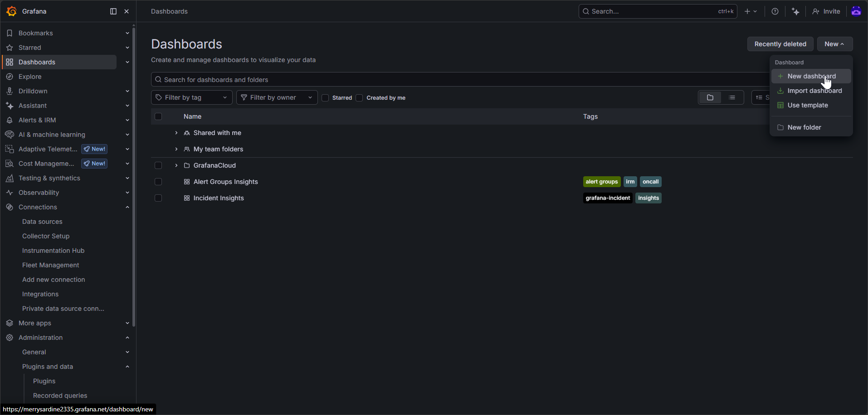Open the Alert Groups Insights dashboard link

pyautogui.click(x=226, y=182)
